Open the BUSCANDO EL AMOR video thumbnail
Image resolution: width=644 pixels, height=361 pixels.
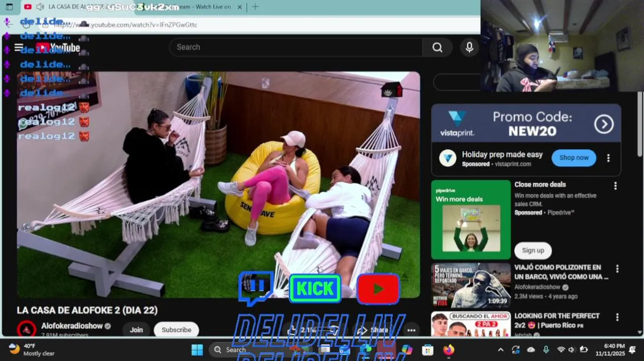coord(471,324)
